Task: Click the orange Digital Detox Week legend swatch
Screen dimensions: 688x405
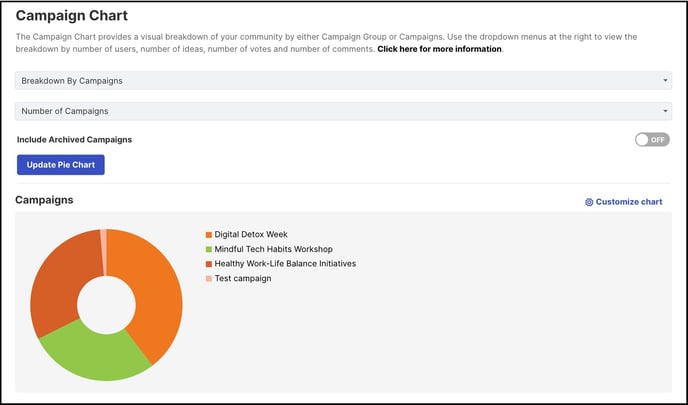Action: pyautogui.click(x=209, y=235)
